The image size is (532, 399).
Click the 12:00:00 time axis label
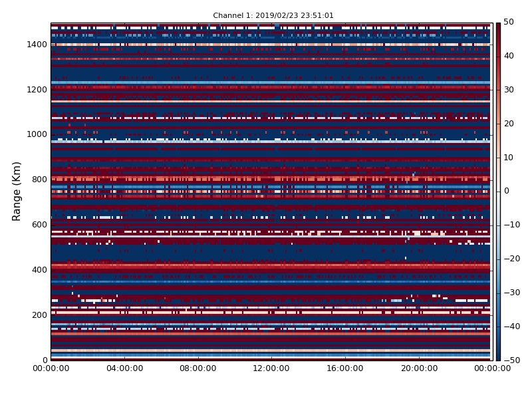click(271, 369)
